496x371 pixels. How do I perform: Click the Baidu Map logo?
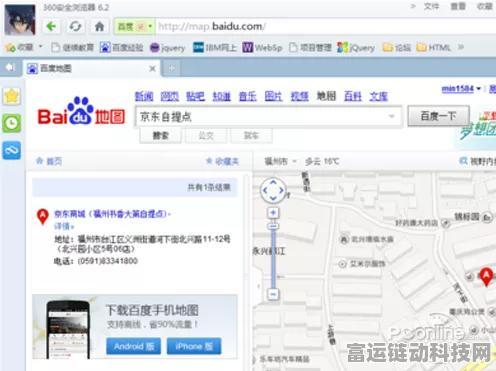click(x=81, y=111)
